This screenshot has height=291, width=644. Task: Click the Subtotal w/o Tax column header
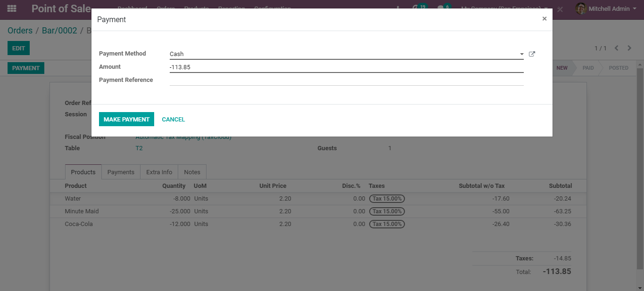[482, 186]
